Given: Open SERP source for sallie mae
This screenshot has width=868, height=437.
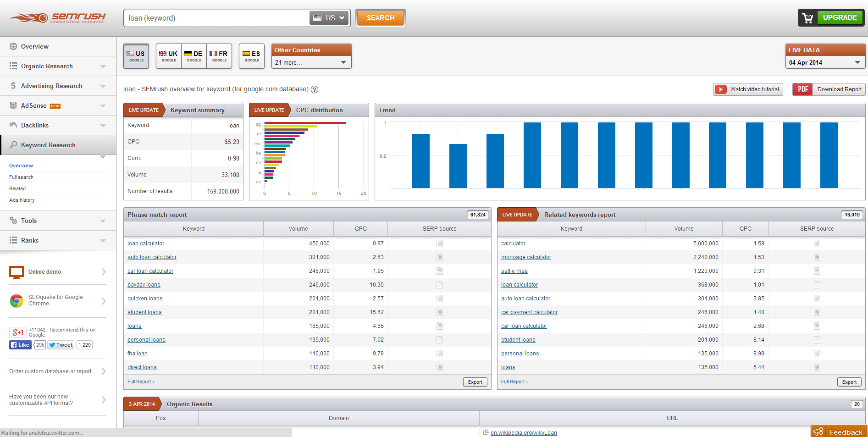Looking at the screenshot, I should (817, 271).
